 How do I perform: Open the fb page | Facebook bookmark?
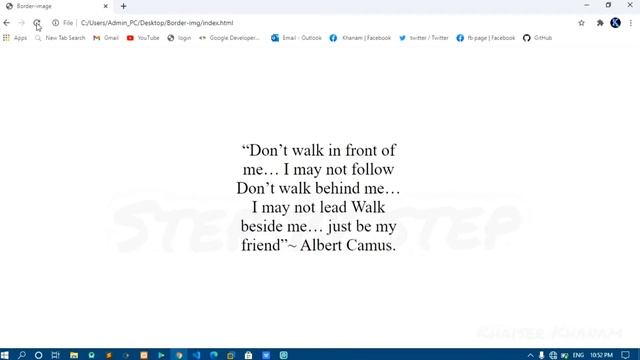tap(486, 38)
